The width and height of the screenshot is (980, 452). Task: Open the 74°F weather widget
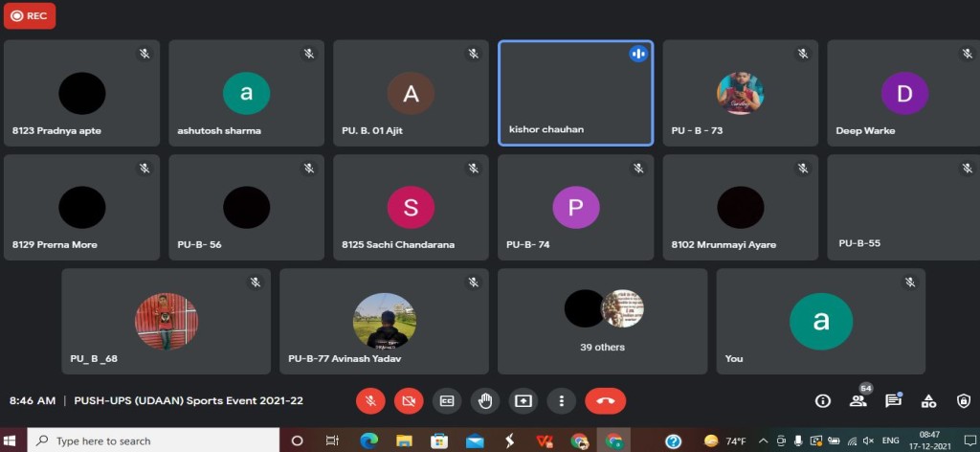click(x=724, y=441)
